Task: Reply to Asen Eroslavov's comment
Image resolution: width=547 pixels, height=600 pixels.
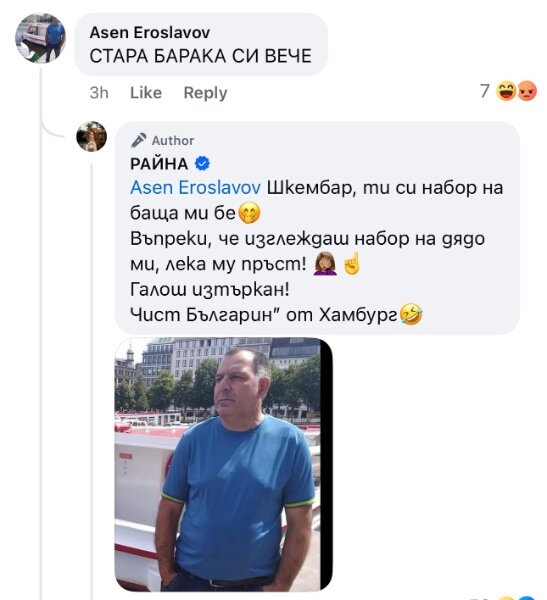Action: 205,93
